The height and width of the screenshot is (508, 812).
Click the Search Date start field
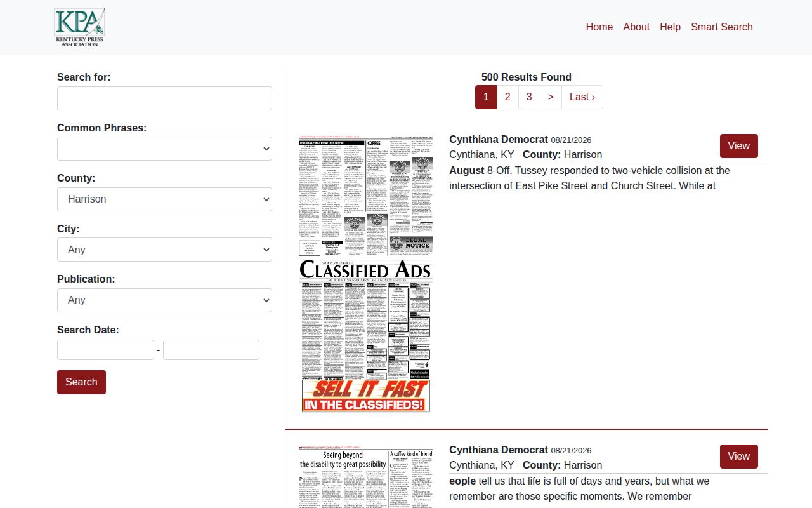point(105,350)
